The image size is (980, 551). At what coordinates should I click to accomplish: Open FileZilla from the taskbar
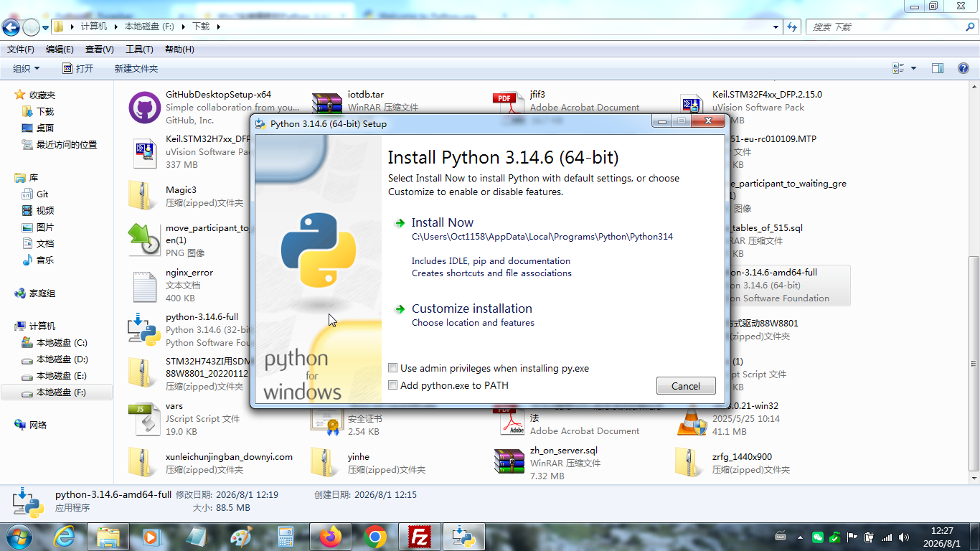(x=420, y=536)
